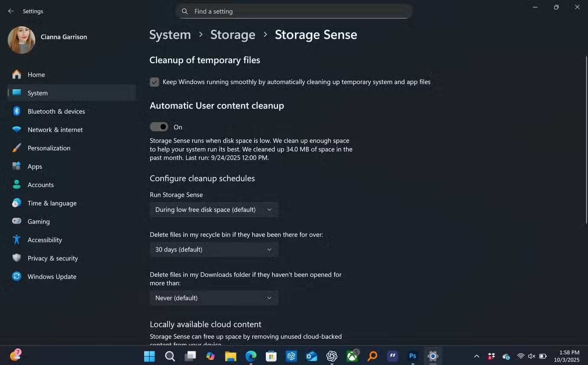Open Accessibility settings
Viewport: 588px width, 365px height.
pos(45,240)
